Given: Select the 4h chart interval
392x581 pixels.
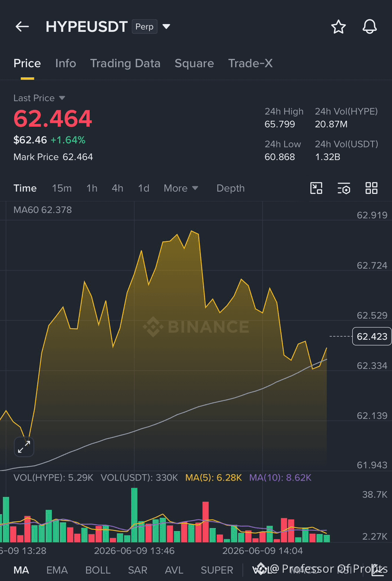Looking at the screenshot, I should pyautogui.click(x=117, y=188).
